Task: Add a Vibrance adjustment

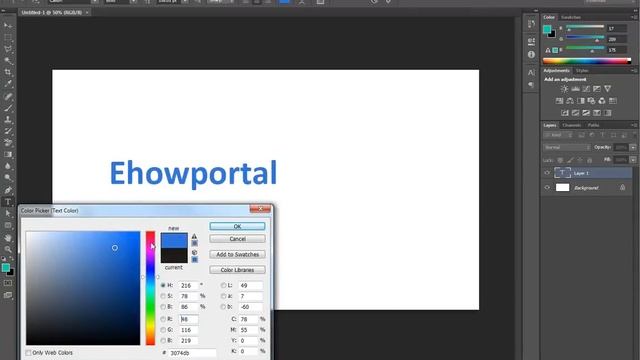Action: pos(608,89)
